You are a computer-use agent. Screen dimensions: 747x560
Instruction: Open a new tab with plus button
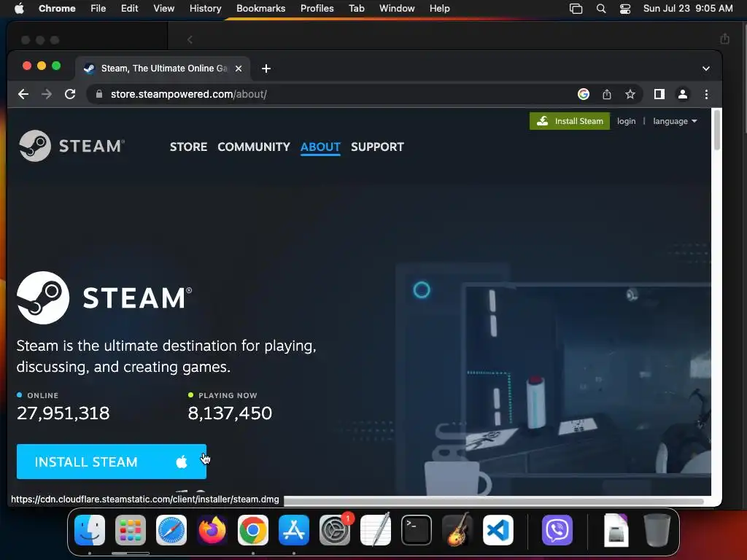[x=266, y=69]
